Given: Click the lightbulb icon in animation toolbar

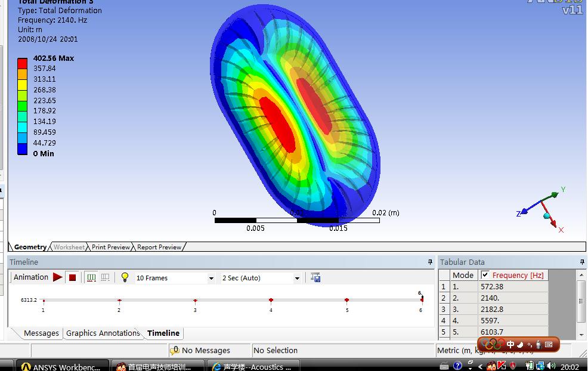Looking at the screenshot, I should point(125,277).
